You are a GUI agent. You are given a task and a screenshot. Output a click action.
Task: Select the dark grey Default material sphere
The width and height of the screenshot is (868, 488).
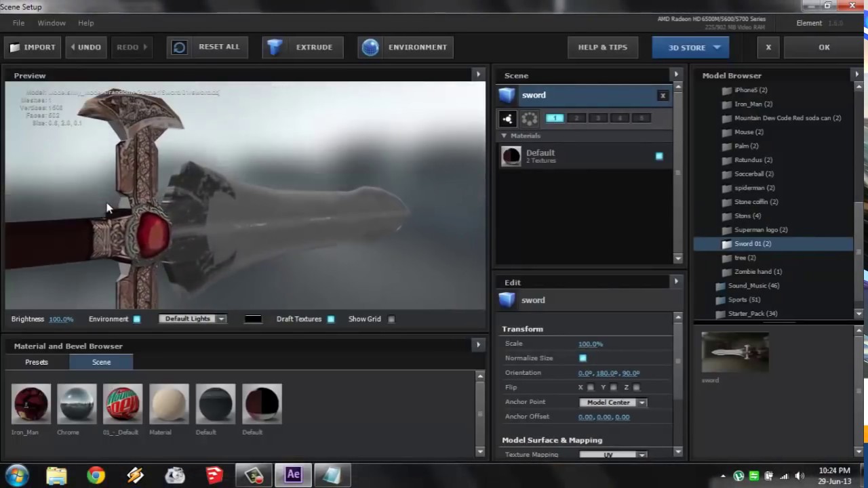(x=215, y=404)
